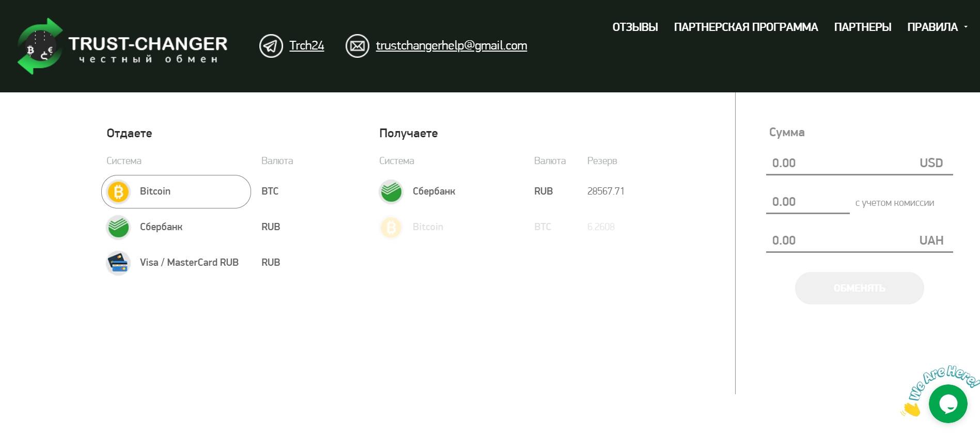This screenshot has height=435, width=980.
Task: Click the faded Bitcoin icon under Получаете
Action: point(391,227)
